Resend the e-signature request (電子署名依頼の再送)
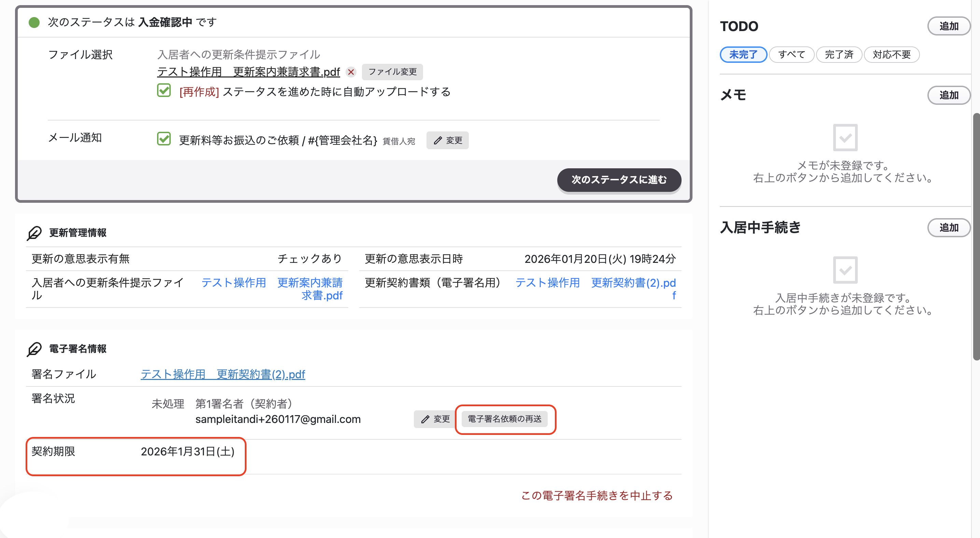The height and width of the screenshot is (538, 980). 504,419
